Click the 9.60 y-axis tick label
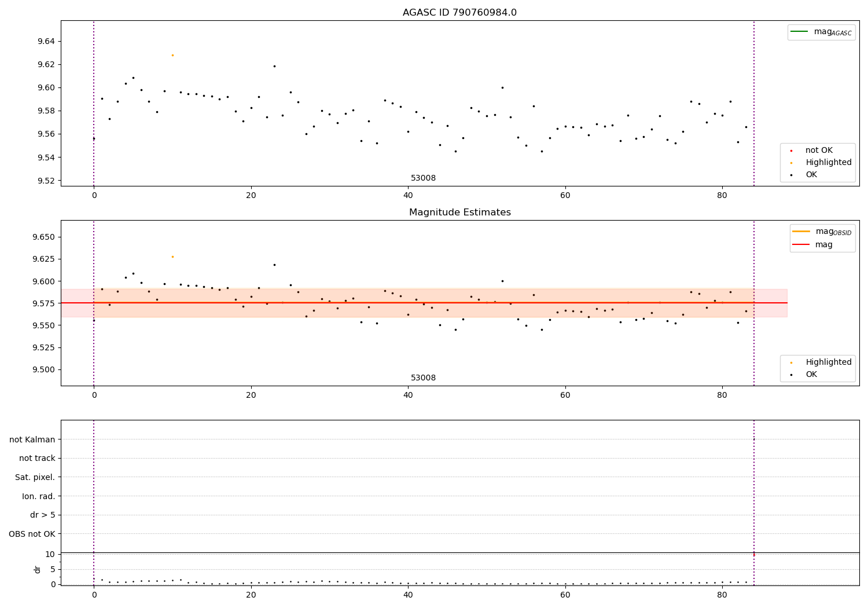The width and height of the screenshot is (868, 608). tap(46, 87)
